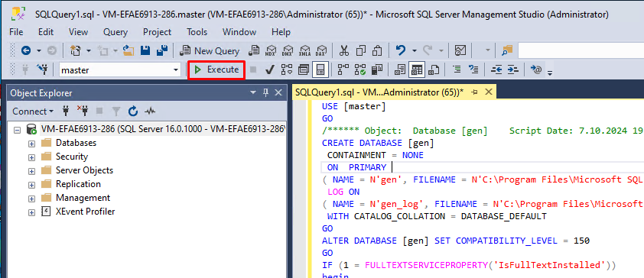Open a Database Engine Query via its icon
644x278 pixels.
(255, 51)
